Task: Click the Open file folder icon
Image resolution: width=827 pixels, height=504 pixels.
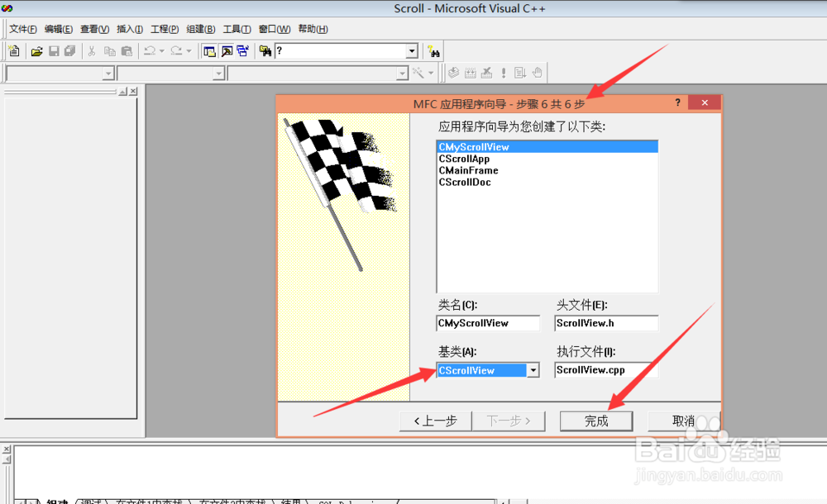Action: (37, 51)
